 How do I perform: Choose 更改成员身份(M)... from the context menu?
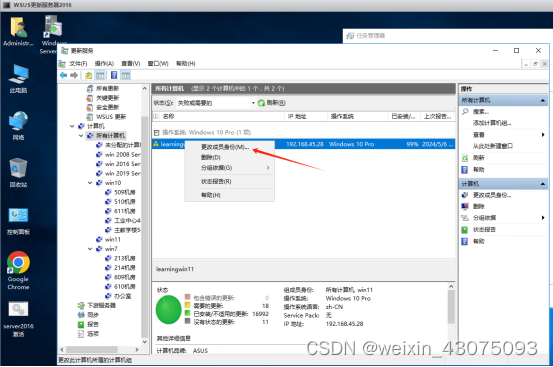tap(230, 147)
